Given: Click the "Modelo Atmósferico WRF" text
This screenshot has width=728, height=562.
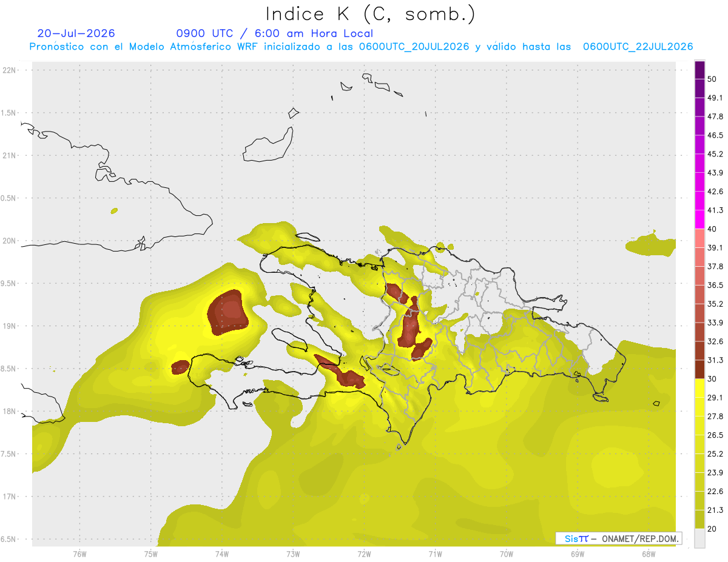Looking at the screenshot, I should [x=194, y=47].
